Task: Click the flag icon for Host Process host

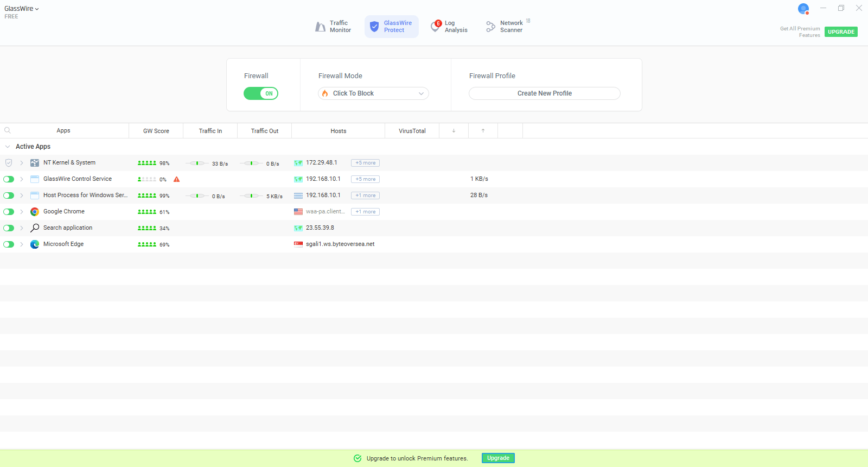Action: pos(298,195)
